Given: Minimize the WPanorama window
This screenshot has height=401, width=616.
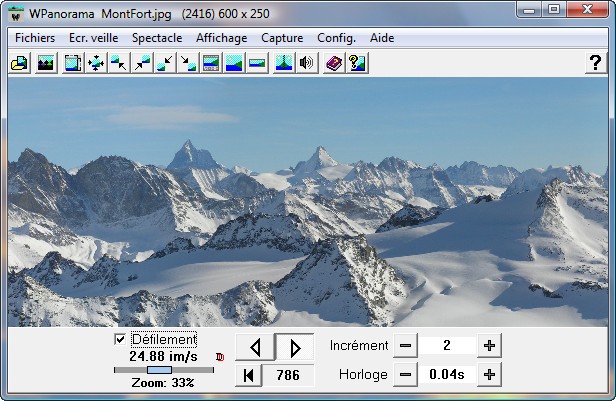Looking at the screenshot, I should 530,9.
